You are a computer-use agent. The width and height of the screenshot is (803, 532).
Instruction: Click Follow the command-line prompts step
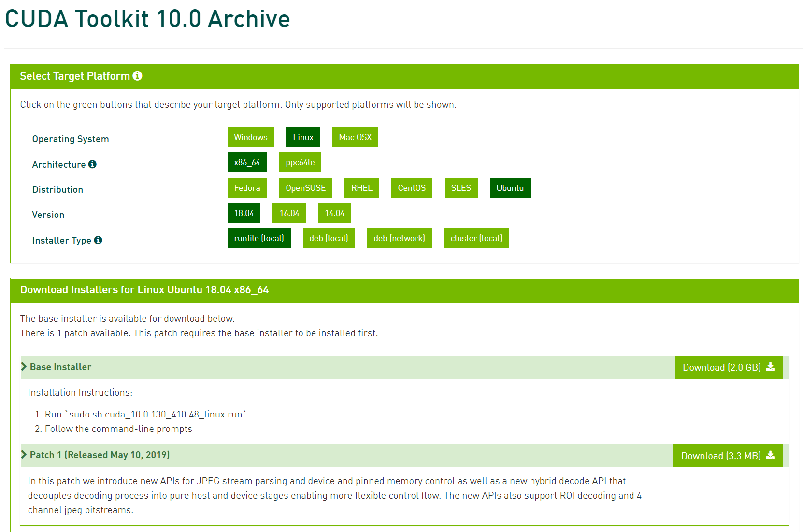click(x=118, y=429)
